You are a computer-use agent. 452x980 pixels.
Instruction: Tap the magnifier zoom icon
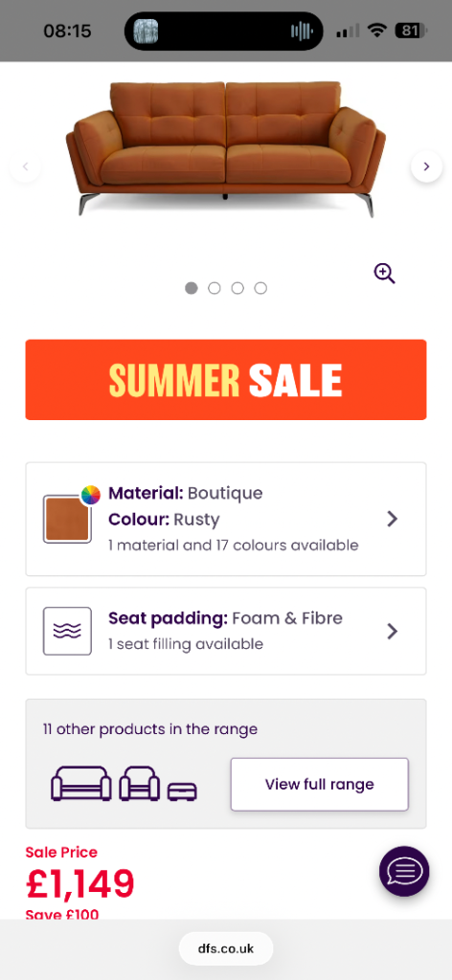click(x=384, y=273)
